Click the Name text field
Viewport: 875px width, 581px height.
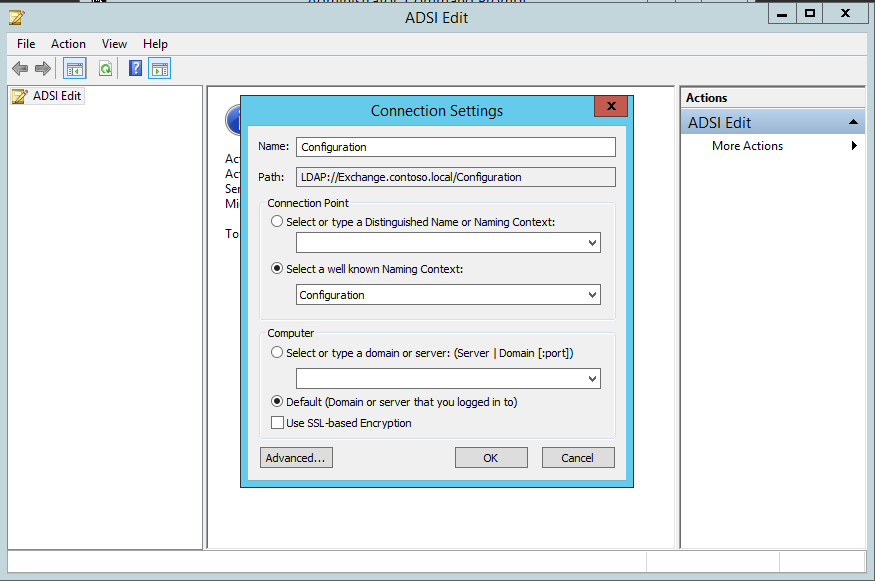point(455,147)
